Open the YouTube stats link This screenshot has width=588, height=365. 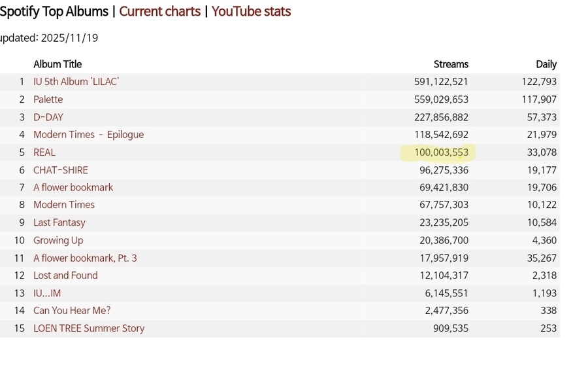coord(251,11)
